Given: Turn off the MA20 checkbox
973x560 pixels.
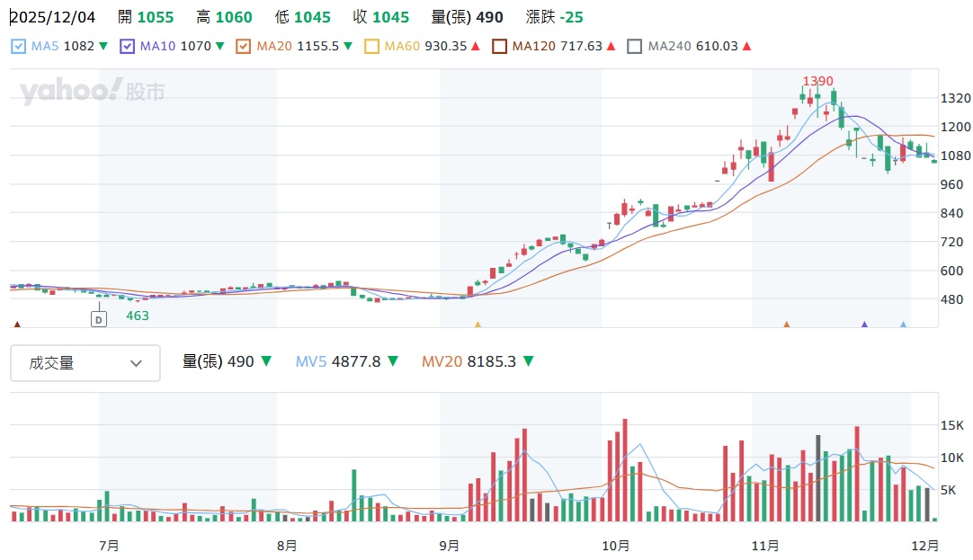Looking at the screenshot, I should [x=243, y=46].
